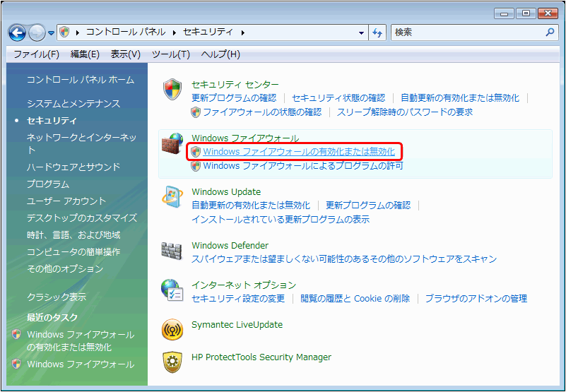Open the ヘルプ(H) menu

(x=220, y=54)
